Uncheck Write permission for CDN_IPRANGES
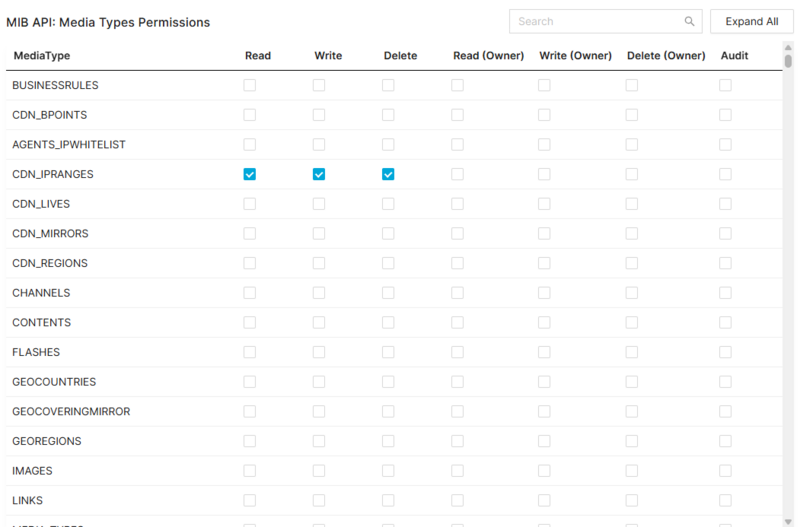The width and height of the screenshot is (800, 527). point(319,174)
